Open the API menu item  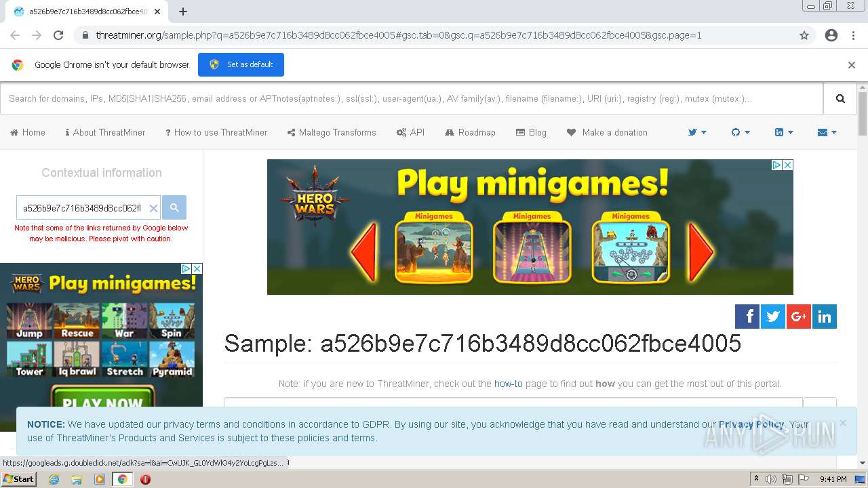click(x=410, y=132)
